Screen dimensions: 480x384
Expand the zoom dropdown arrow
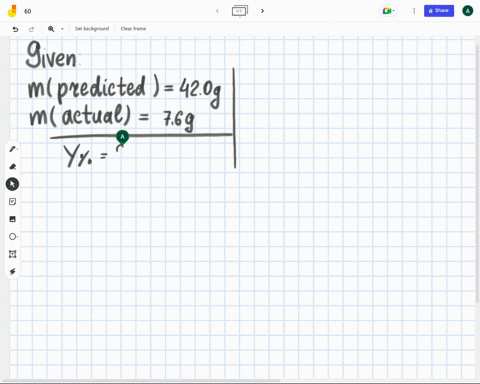pyautogui.click(x=62, y=29)
